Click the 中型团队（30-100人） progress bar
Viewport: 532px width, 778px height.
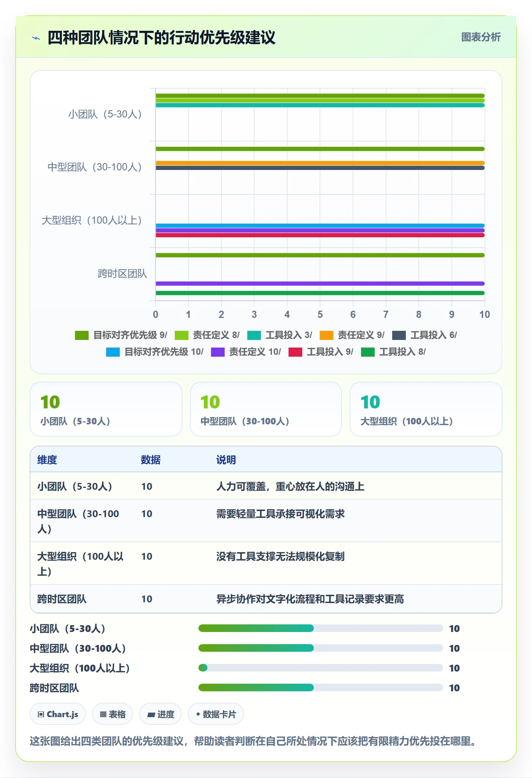click(320, 648)
